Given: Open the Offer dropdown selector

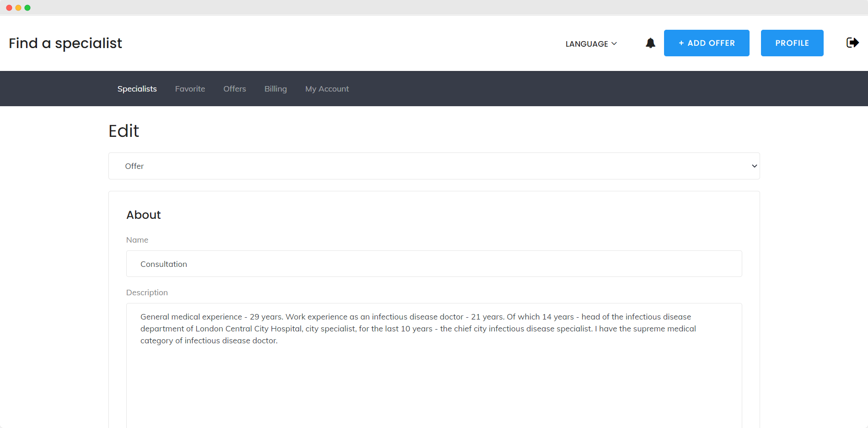Looking at the screenshot, I should point(434,166).
